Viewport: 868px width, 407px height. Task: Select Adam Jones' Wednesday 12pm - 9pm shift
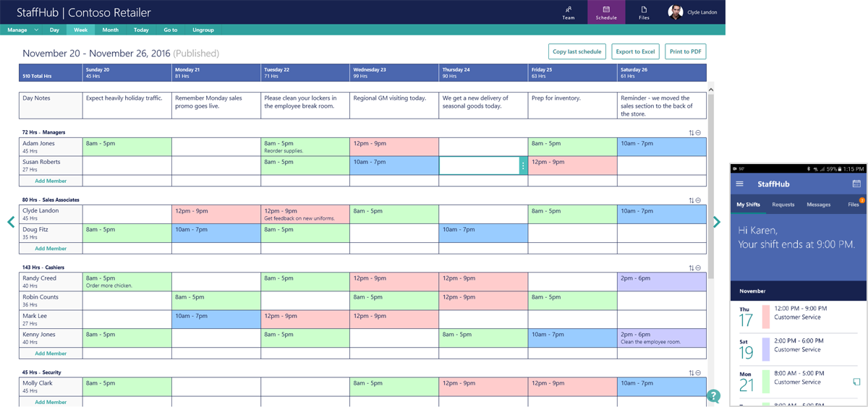pyautogui.click(x=394, y=147)
